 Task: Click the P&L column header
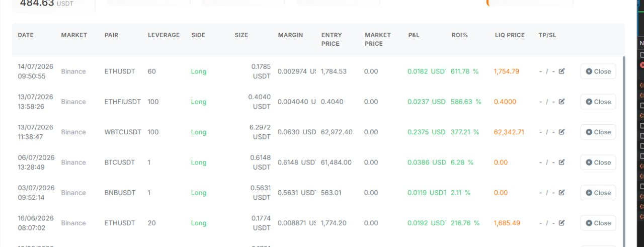tap(414, 35)
